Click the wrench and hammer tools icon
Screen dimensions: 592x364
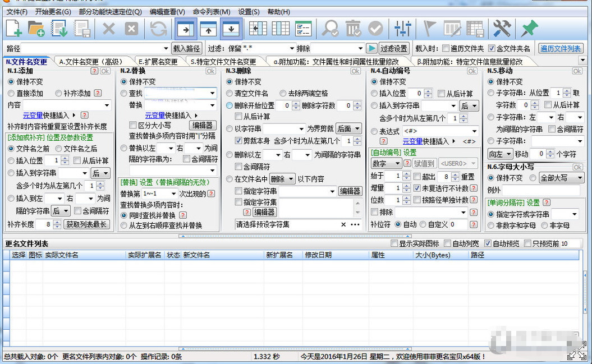pos(502,29)
